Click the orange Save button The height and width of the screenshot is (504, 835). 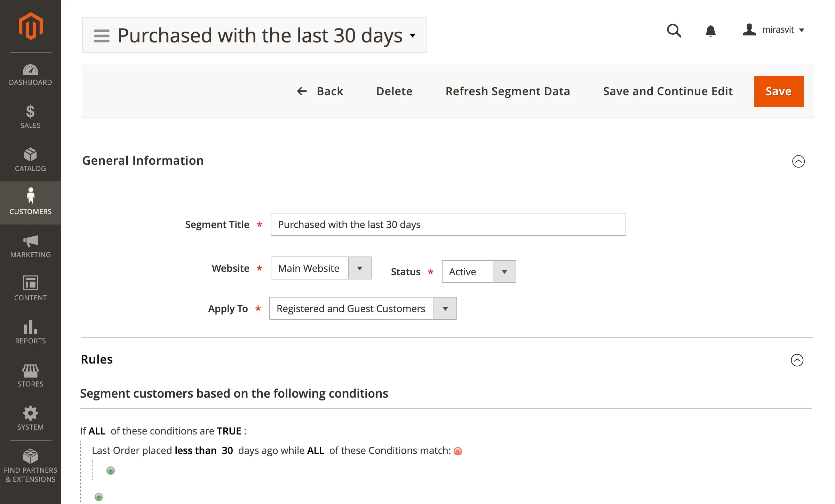779,91
